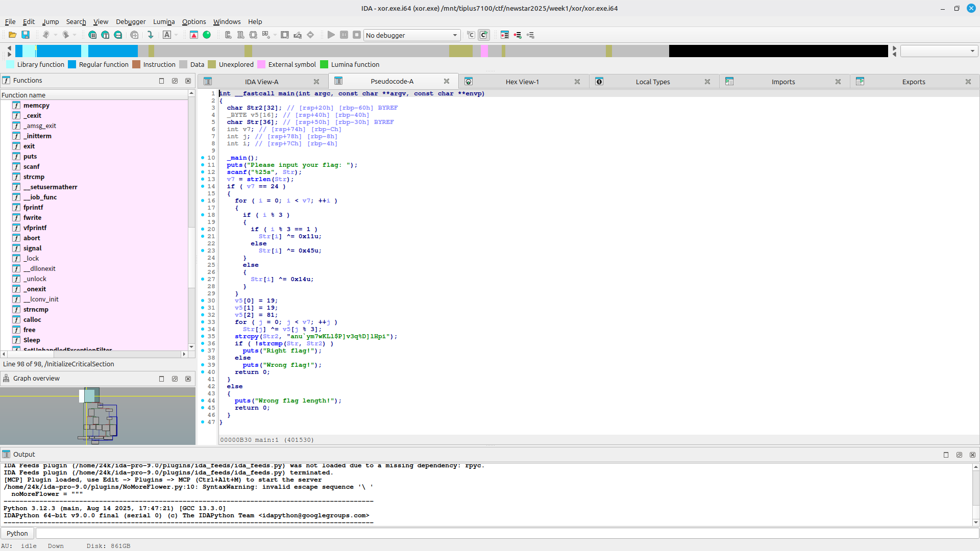Click the Python console language button

17,533
